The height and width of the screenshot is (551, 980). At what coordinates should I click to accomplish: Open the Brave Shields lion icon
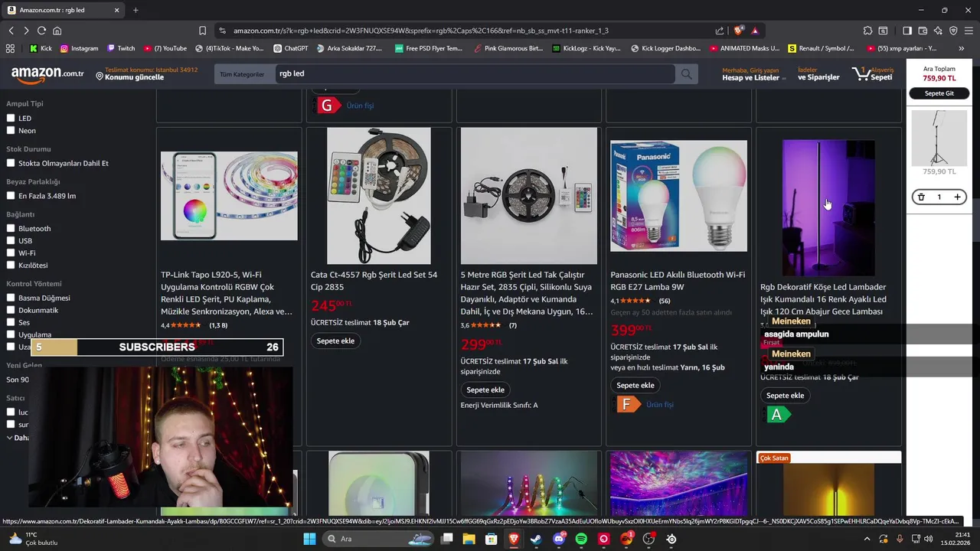click(738, 31)
